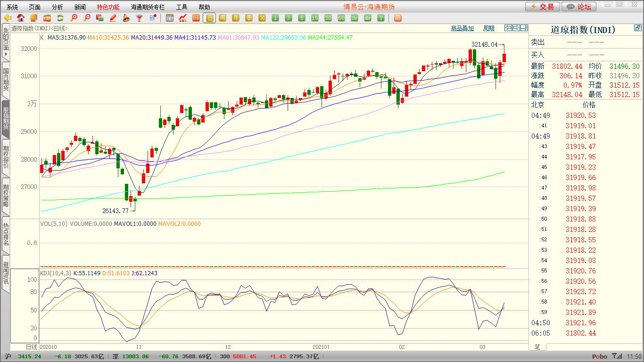644x362 pixels.
Task: Select the 5 minute period button
Action: (302, 18)
